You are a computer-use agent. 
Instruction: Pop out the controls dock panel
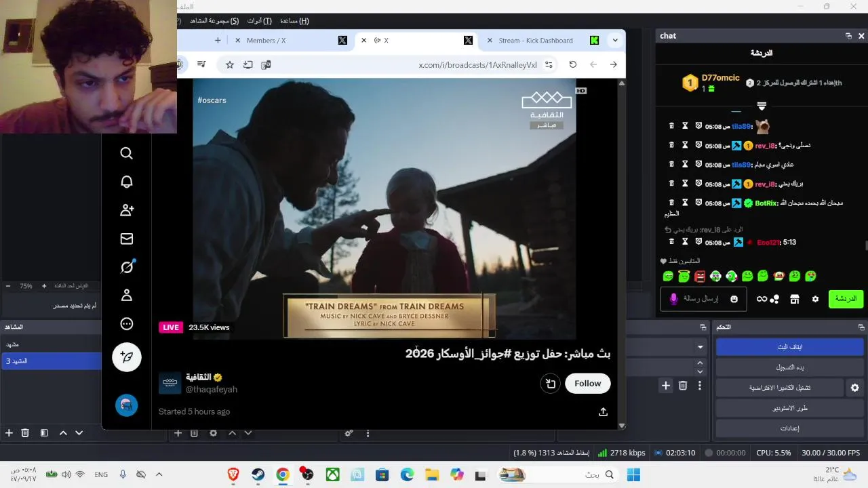point(861,327)
